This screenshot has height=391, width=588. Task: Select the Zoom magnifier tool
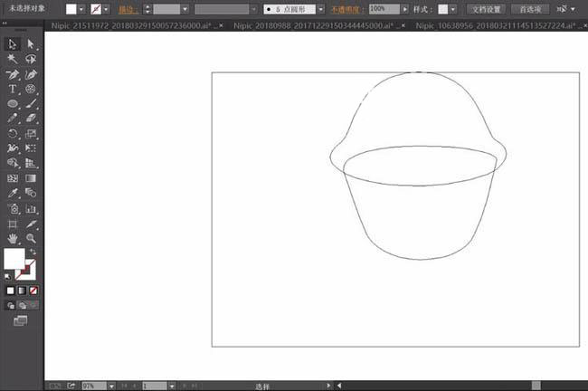coord(31,238)
